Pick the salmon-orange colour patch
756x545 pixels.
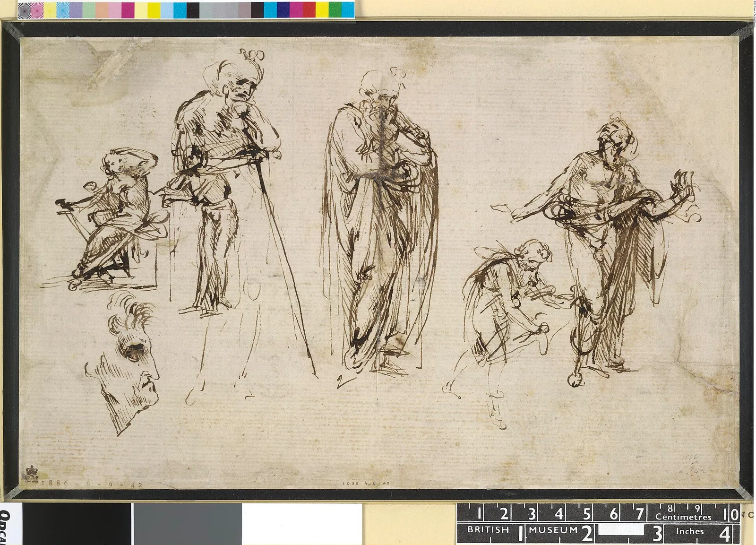102,10
